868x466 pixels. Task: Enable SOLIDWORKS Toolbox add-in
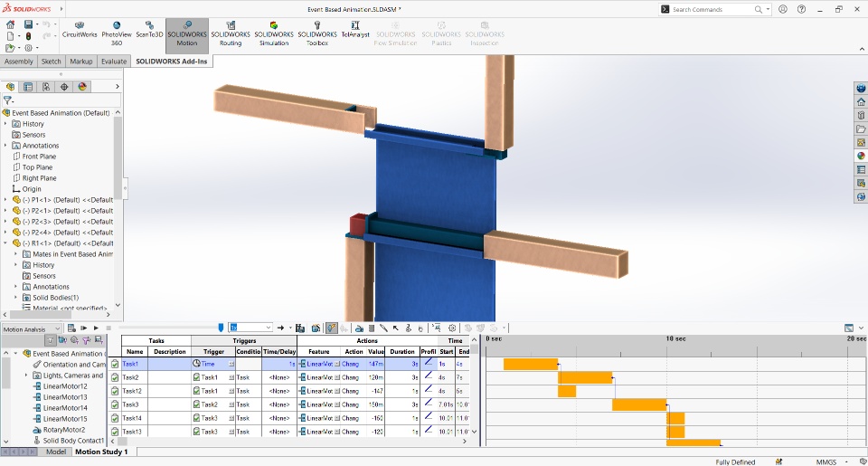tap(317, 33)
